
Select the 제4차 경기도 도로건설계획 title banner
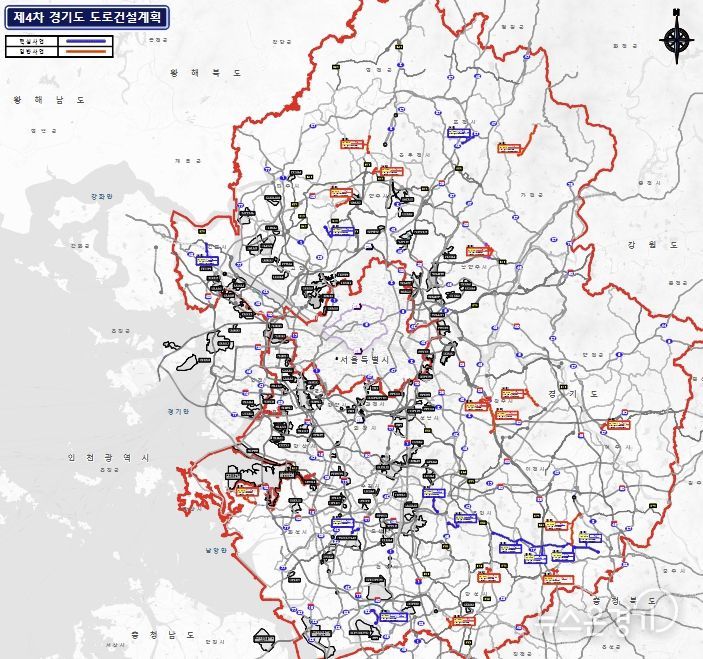click(85, 17)
